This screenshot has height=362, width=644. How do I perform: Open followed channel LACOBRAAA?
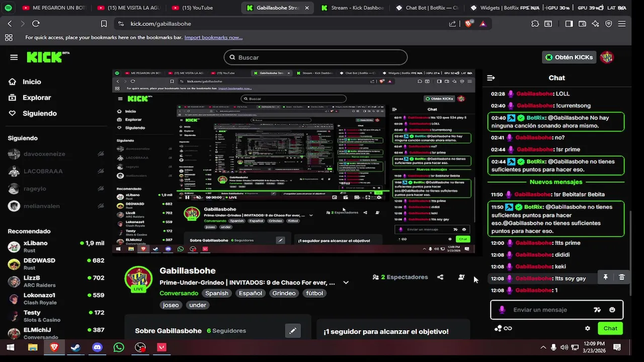[x=56, y=171]
